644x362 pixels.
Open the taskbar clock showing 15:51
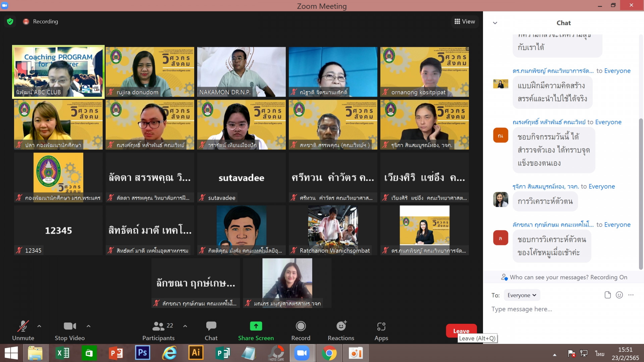coord(625,354)
